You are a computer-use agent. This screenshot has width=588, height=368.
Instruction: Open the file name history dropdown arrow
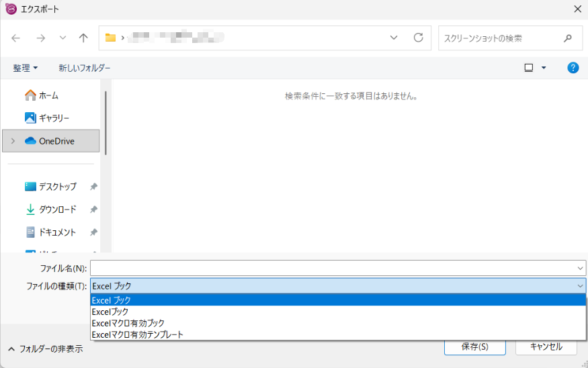point(580,269)
